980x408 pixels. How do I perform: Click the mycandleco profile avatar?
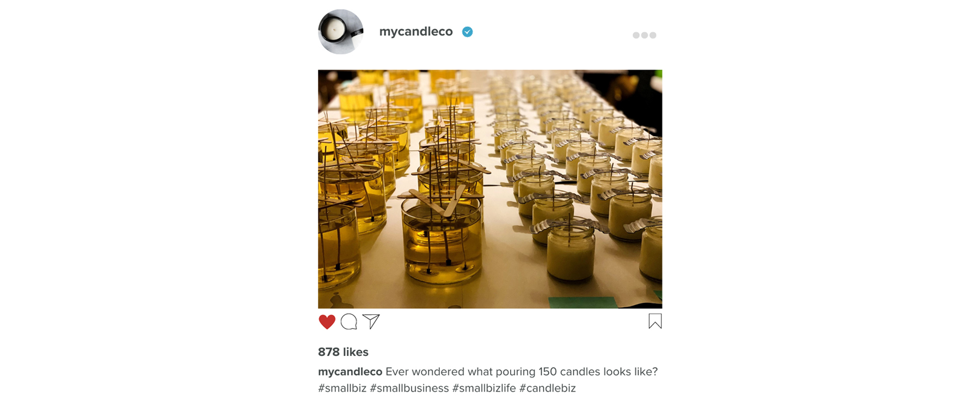tap(341, 32)
